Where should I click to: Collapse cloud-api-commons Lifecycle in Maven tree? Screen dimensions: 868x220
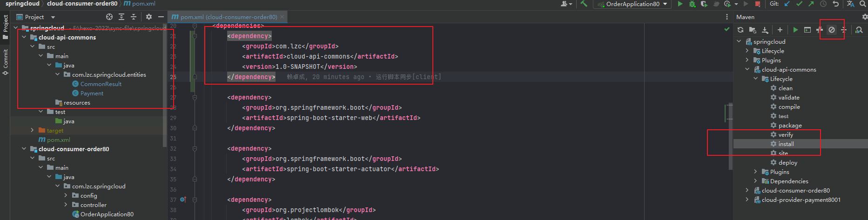(x=755, y=79)
